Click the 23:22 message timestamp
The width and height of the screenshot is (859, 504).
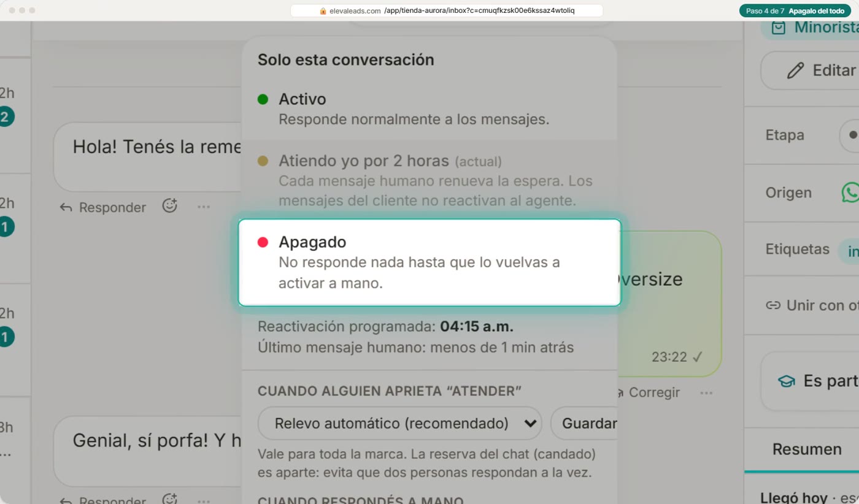(669, 357)
